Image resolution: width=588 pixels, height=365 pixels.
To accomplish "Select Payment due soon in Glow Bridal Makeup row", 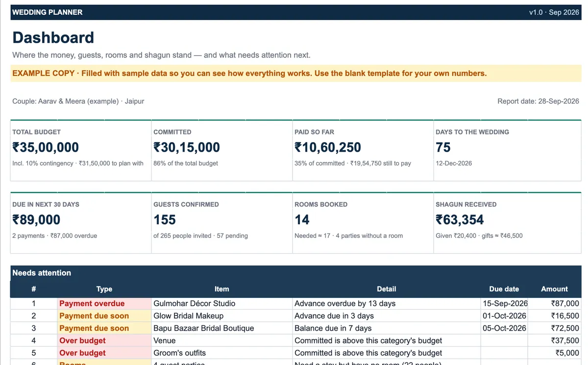I will (104, 316).
